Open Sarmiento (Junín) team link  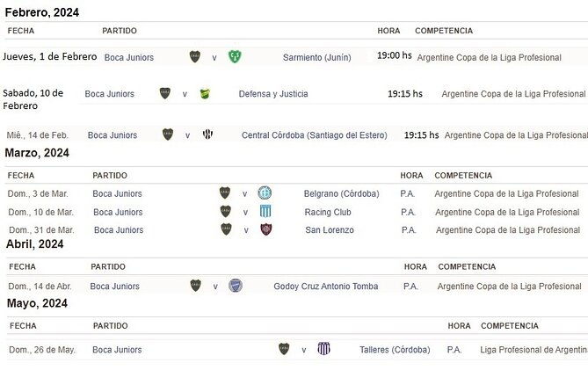[x=316, y=57]
